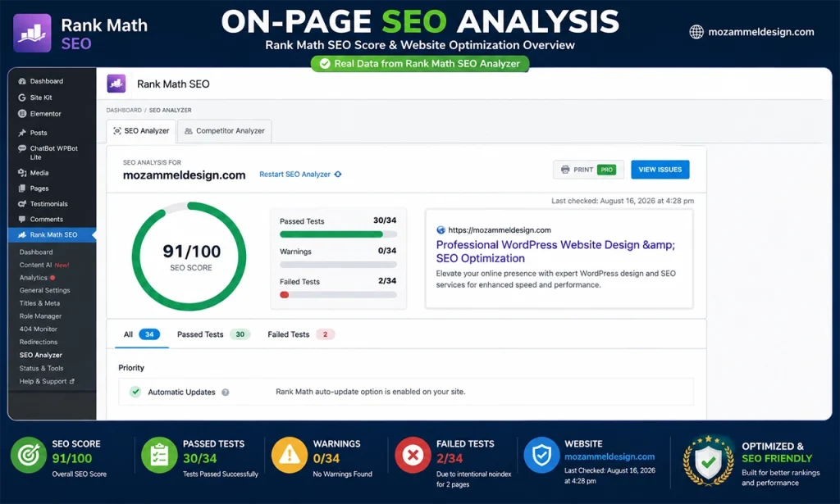Click the Failed Tests red X icon
Screen dimensions: 840x504
pos(413,456)
